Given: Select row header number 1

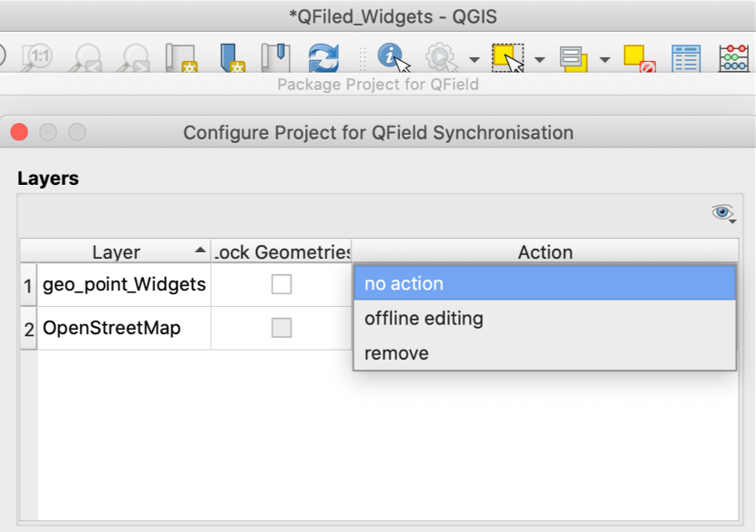Looking at the screenshot, I should 28,285.
